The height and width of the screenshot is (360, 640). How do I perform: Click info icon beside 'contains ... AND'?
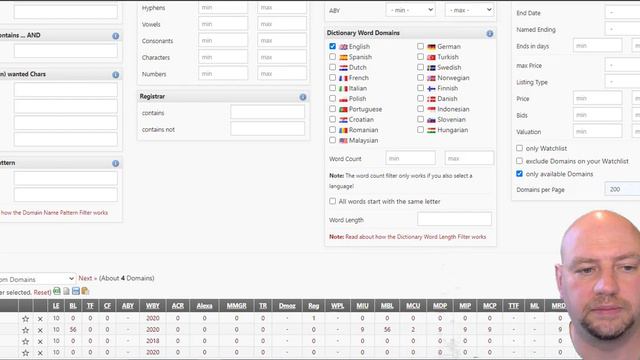pos(116,36)
